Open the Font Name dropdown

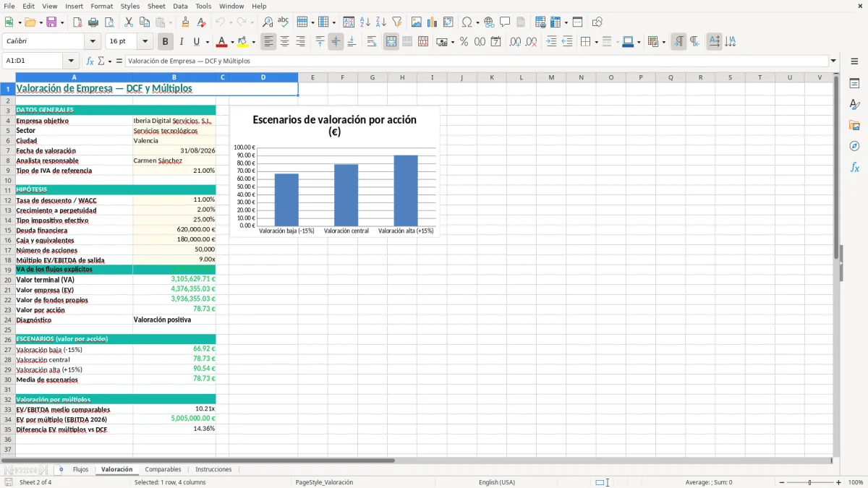tap(92, 42)
